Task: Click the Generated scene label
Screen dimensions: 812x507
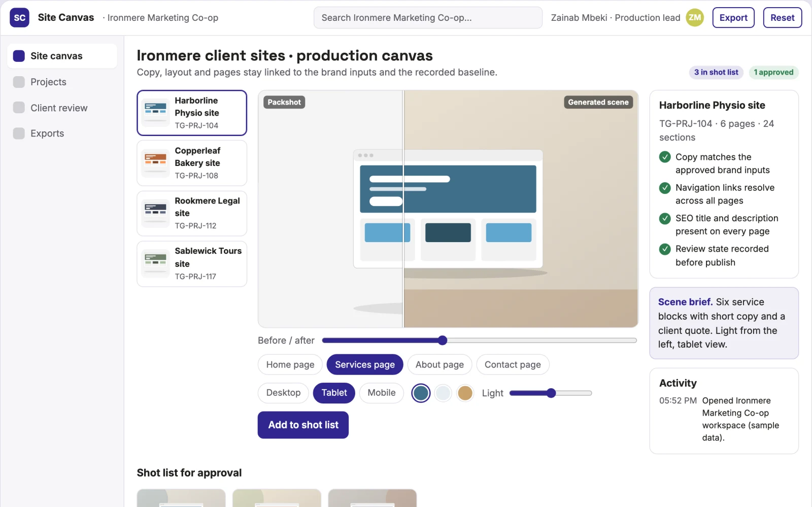Action: 598,102
